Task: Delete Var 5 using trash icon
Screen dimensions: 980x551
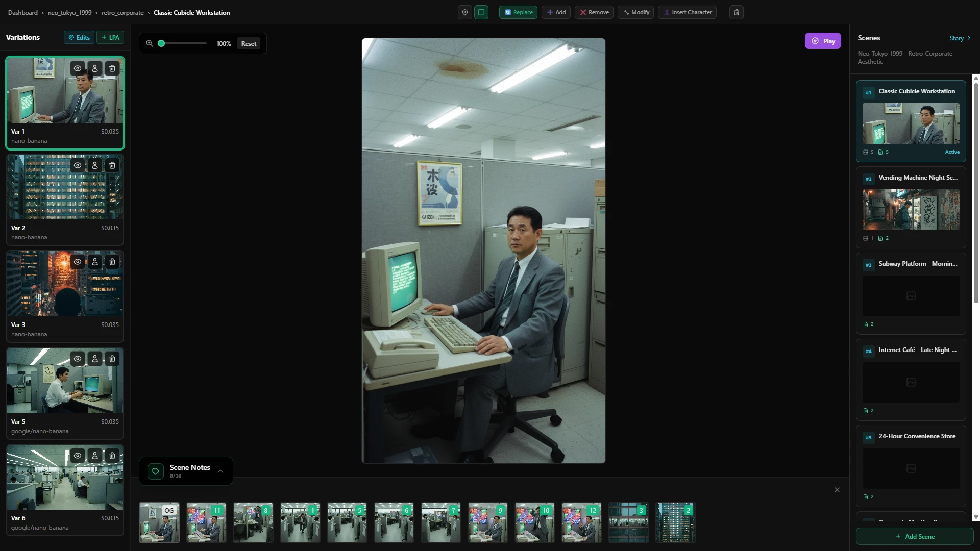Action: [112, 359]
